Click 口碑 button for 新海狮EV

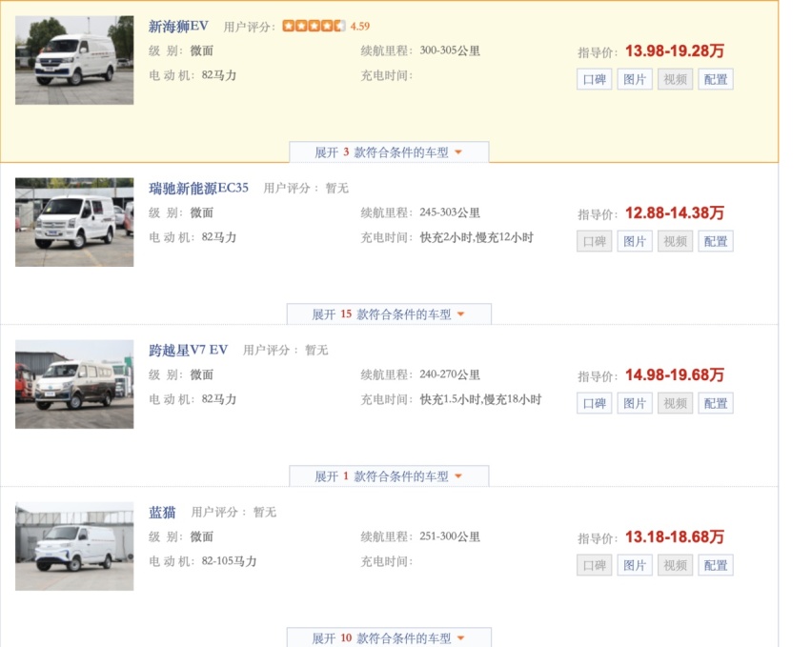coord(594,79)
